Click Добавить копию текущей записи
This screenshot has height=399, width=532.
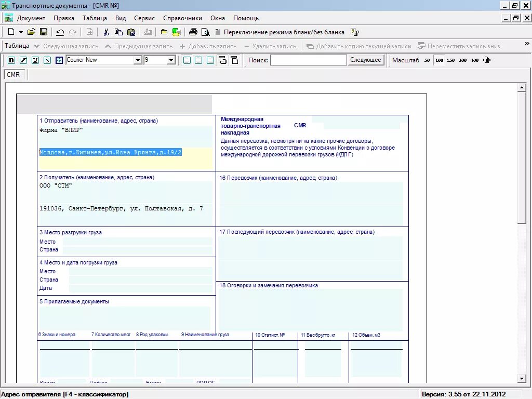tap(358, 46)
